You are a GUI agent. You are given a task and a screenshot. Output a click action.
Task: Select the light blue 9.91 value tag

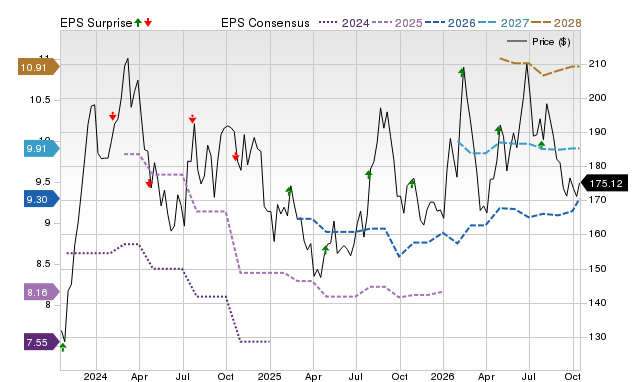tap(41, 148)
